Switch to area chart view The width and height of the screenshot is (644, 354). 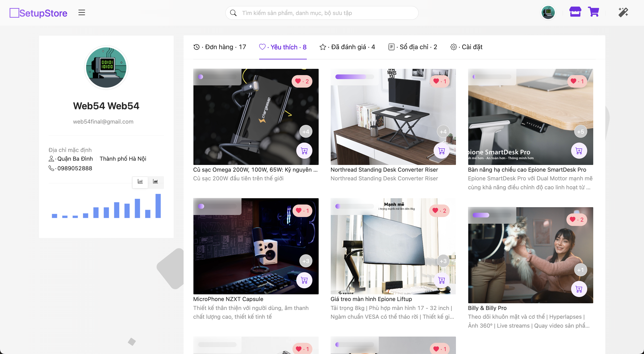click(x=155, y=181)
